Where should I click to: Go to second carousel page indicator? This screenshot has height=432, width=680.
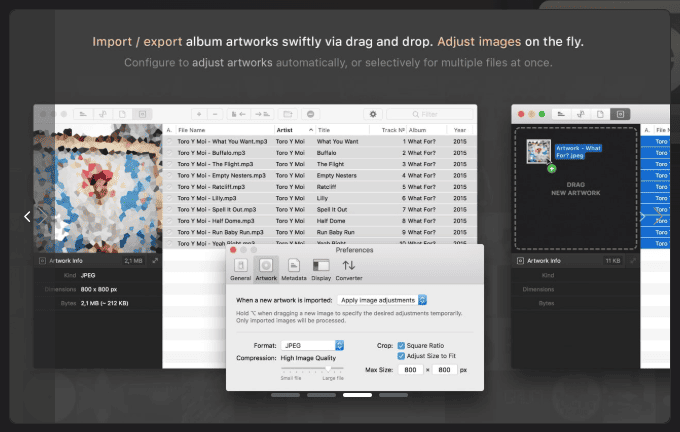[321, 395]
